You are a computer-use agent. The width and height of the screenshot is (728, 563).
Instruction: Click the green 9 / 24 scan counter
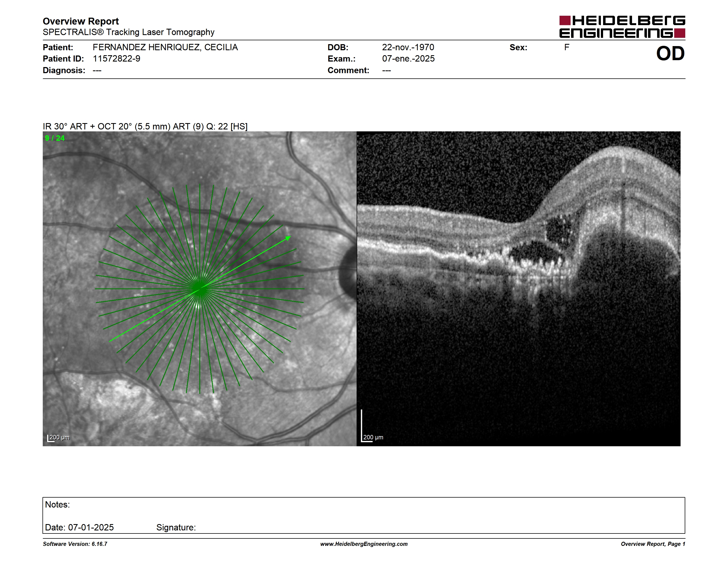(x=55, y=138)
